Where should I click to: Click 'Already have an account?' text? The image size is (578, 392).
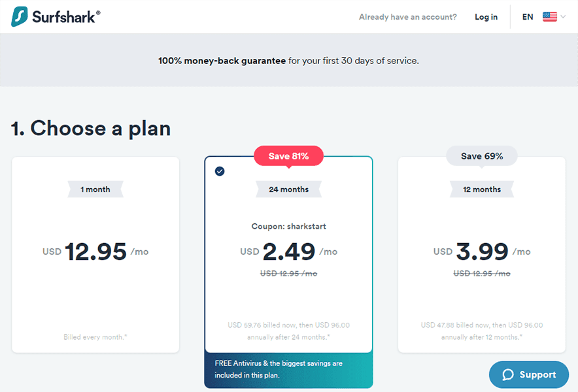pos(408,17)
